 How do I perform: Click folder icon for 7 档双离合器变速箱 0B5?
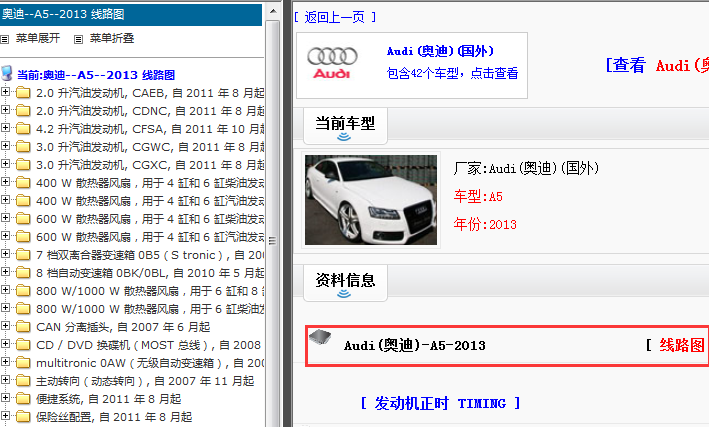click(23, 255)
